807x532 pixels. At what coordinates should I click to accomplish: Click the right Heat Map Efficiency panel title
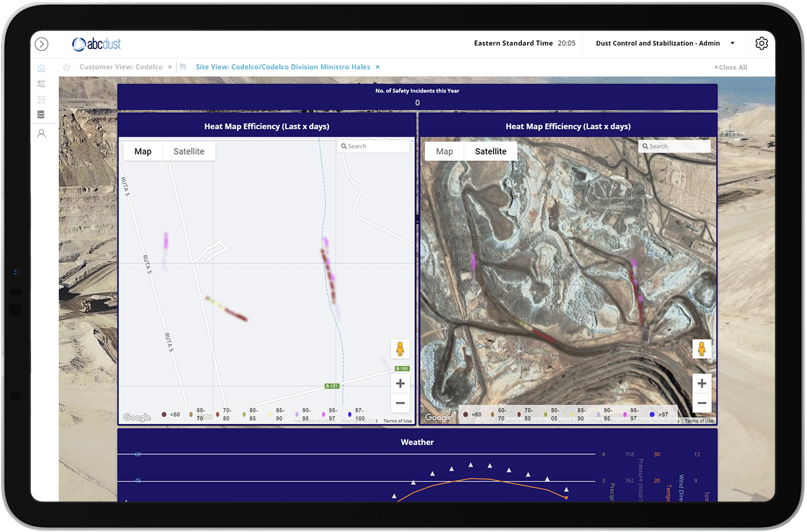point(568,126)
